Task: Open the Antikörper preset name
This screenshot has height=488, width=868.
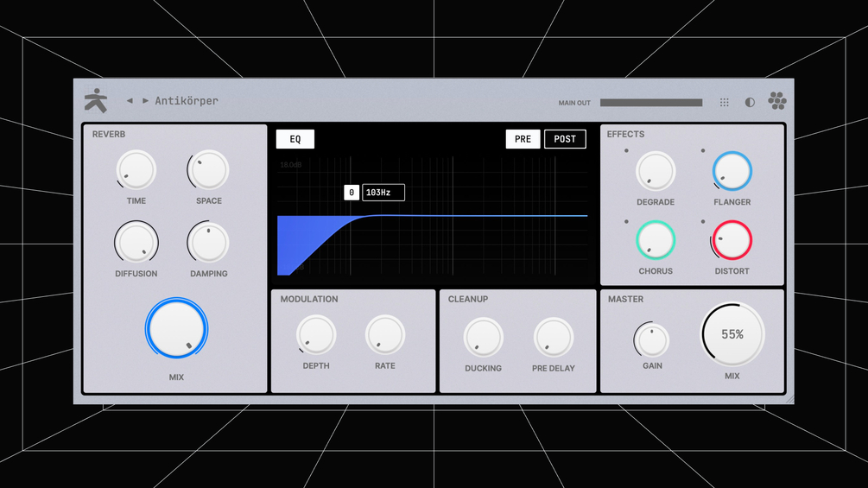Action: (187, 101)
